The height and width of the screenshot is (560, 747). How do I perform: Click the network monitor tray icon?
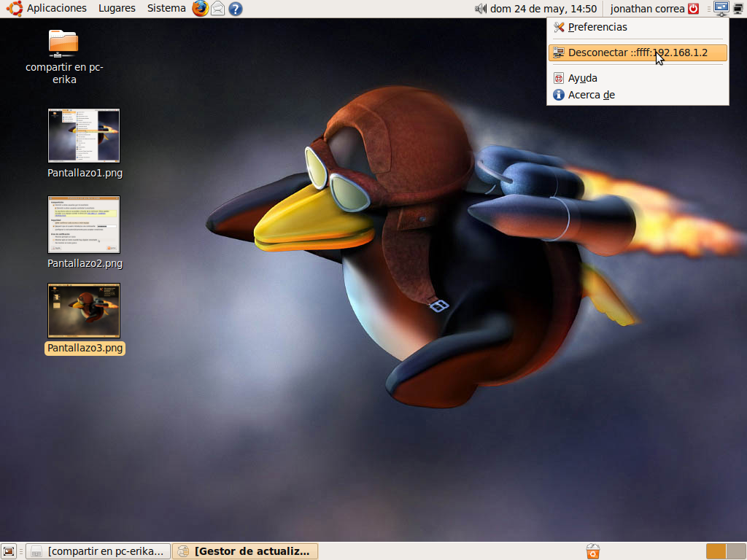738,9
